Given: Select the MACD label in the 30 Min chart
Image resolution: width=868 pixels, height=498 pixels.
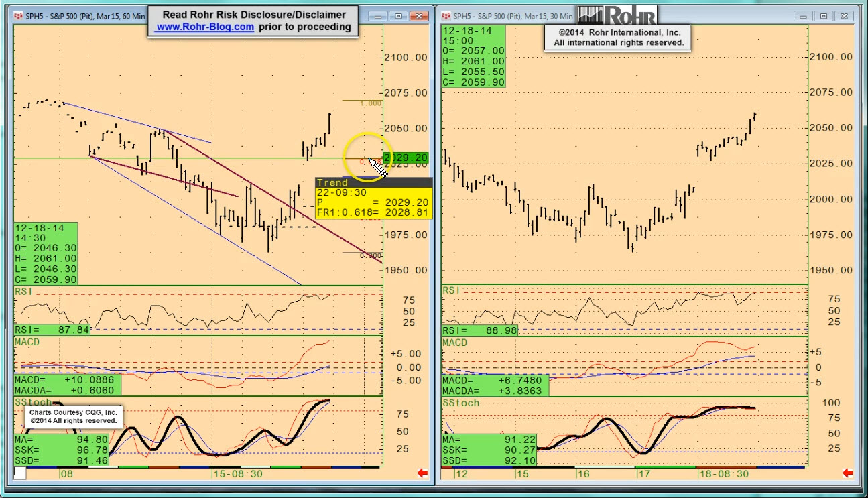Looking at the screenshot, I should click(x=454, y=343).
